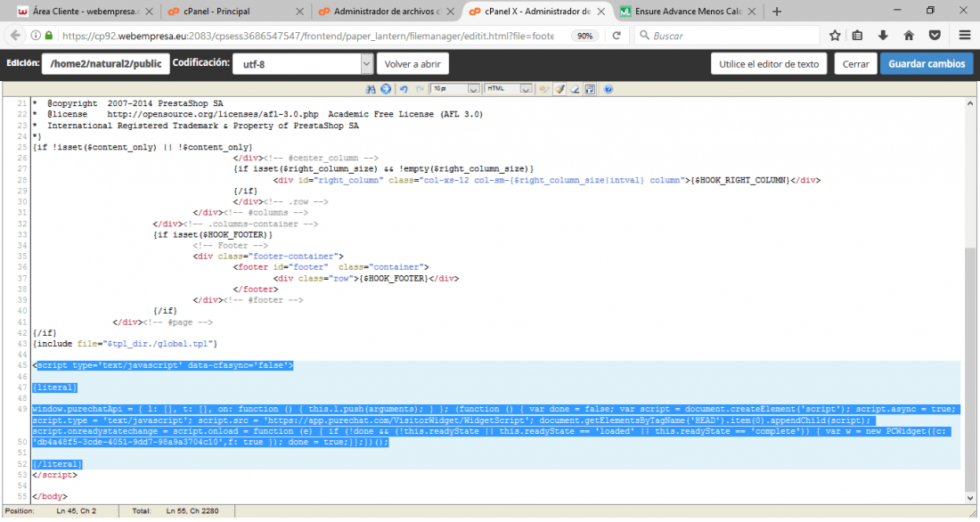Click the 90% zoom indicator in address bar
The height and width of the screenshot is (522, 980).
pyautogui.click(x=585, y=36)
